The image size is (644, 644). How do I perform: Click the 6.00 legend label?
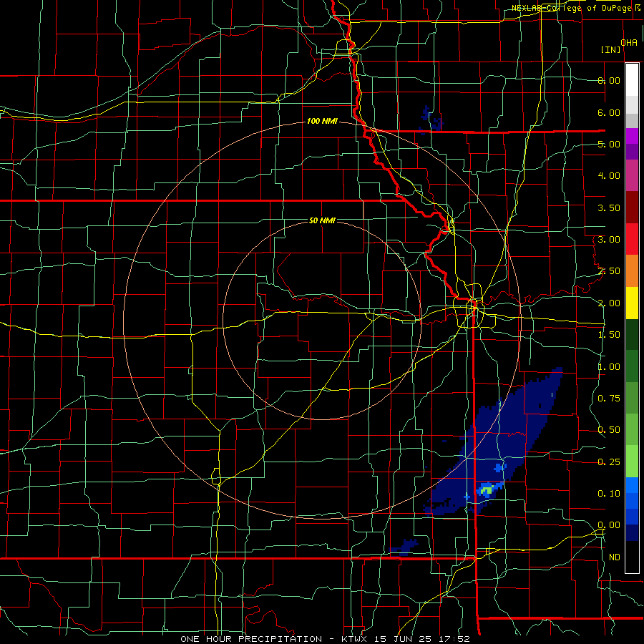(609, 112)
